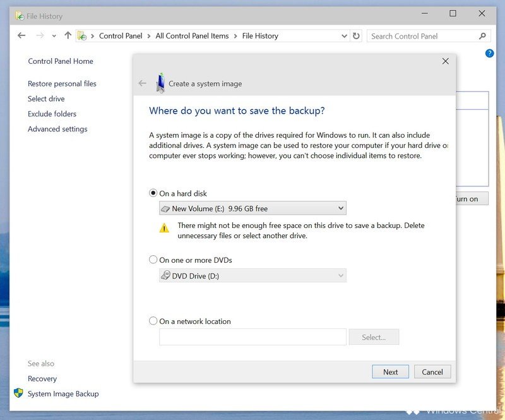505x420 pixels.
Task: Click the Turn on button
Action: coord(472,198)
